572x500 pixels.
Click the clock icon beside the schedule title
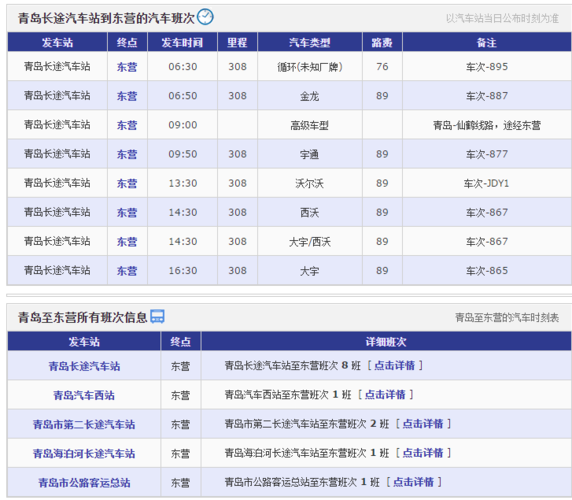coord(205,17)
